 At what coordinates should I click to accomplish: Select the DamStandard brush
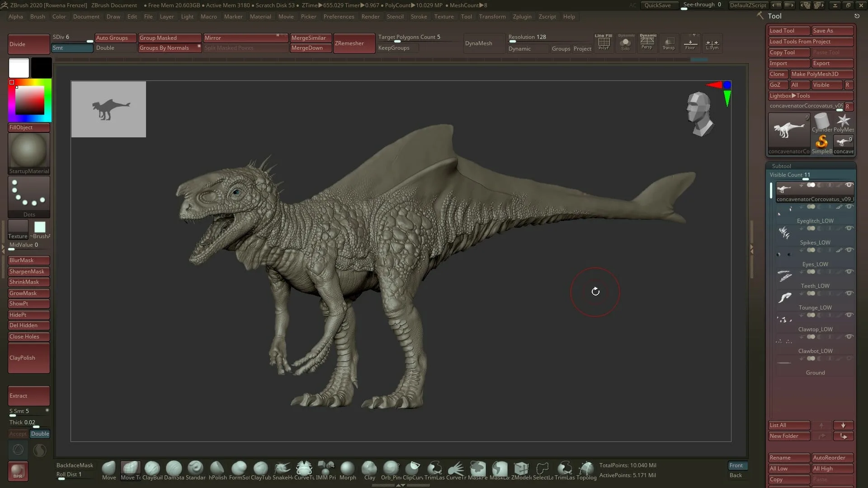[174, 468]
